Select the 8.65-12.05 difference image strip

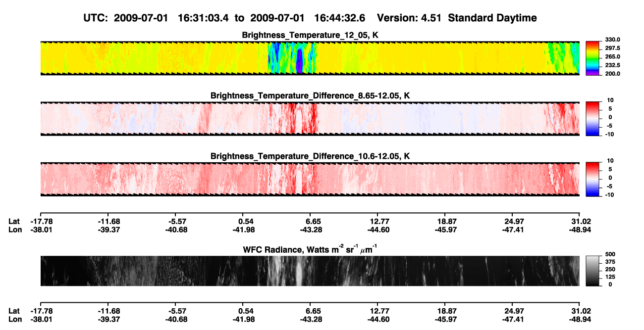[310, 119]
